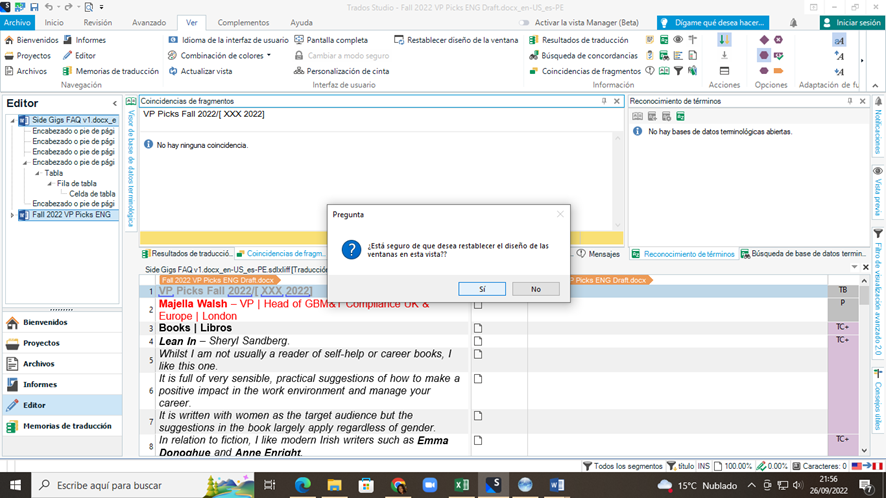This screenshot has height=498, width=886.
Task: Open Archivos view in the left sidebar
Action: [62, 364]
